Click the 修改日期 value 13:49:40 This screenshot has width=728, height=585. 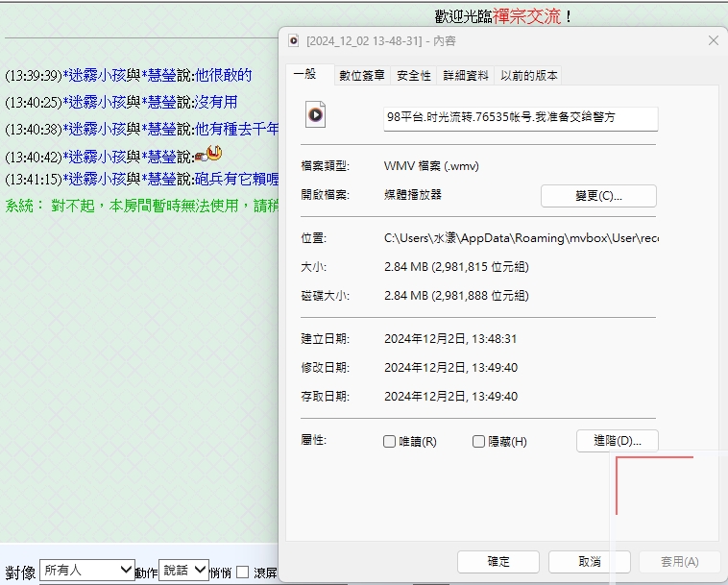(x=450, y=368)
